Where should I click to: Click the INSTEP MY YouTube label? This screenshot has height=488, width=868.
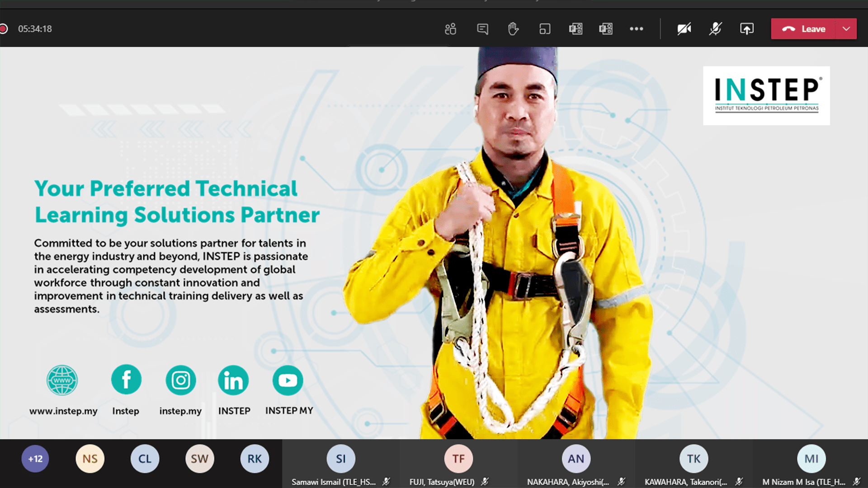click(289, 411)
